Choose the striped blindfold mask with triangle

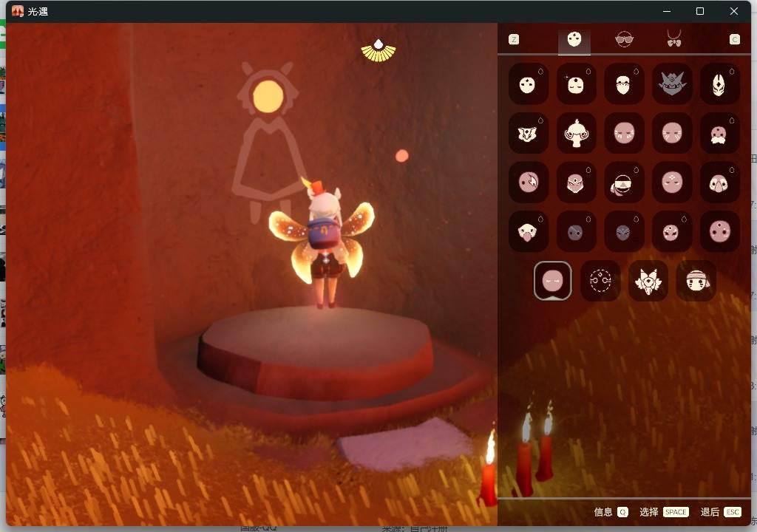click(624, 183)
